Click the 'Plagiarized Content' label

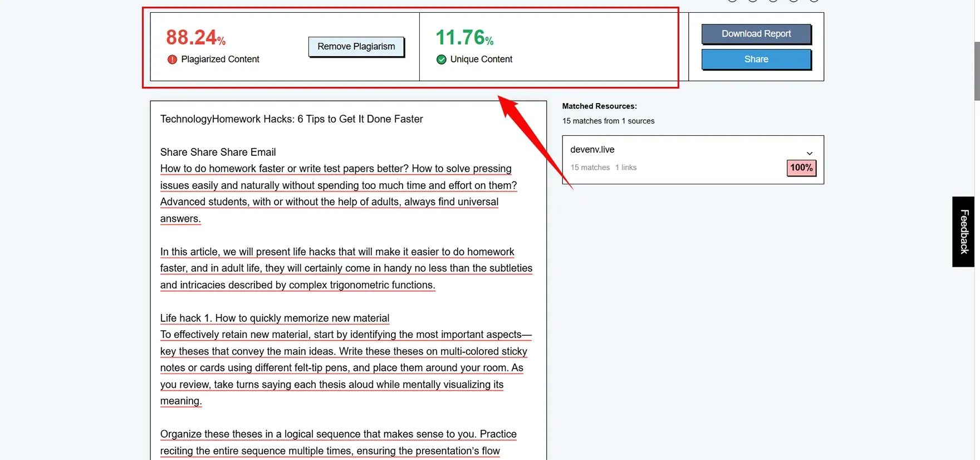click(x=220, y=60)
